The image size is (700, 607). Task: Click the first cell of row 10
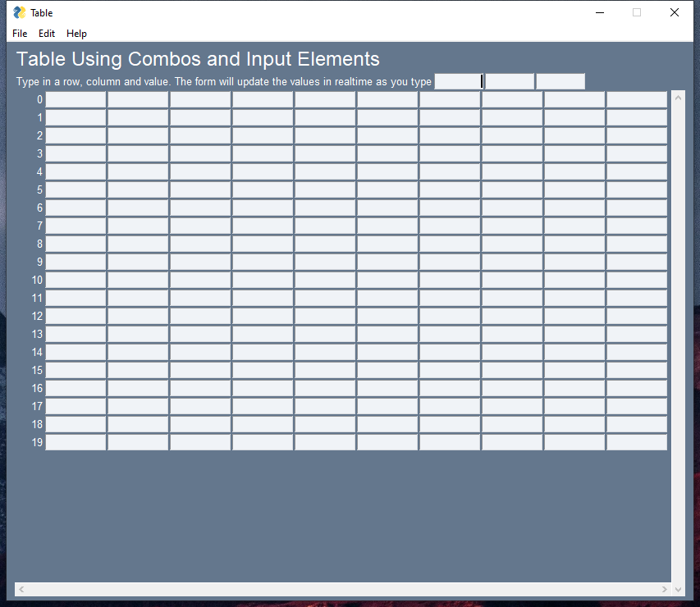click(x=75, y=281)
